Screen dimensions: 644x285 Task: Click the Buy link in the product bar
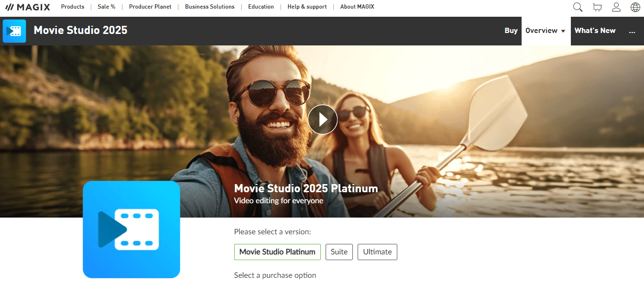click(511, 31)
